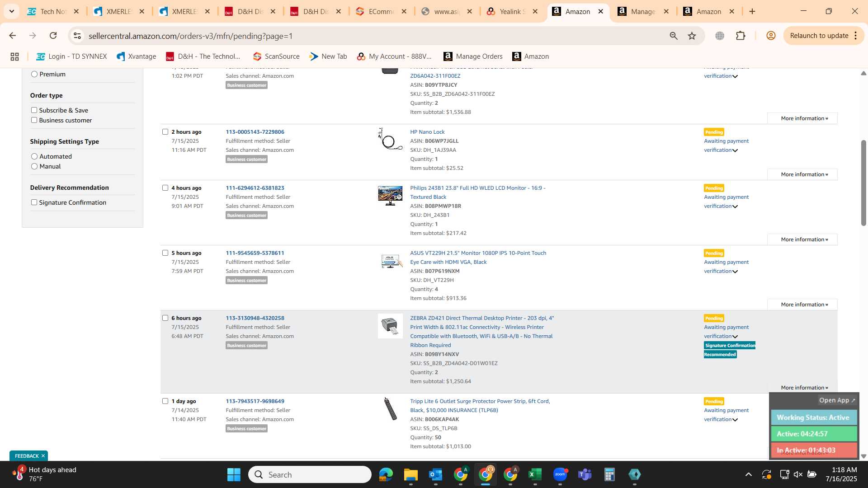The width and height of the screenshot is (868, 488).
Task: Check the Business customer order type filter
Action: click(34, 120)
